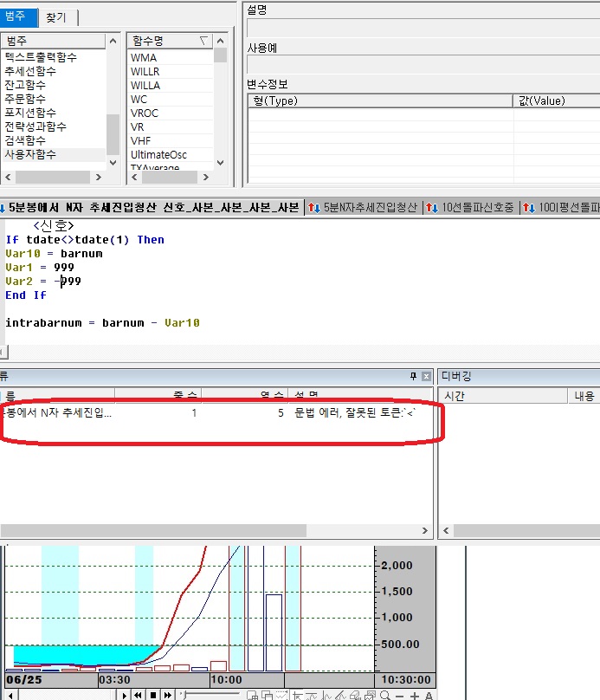Click the rewind button below the chart
Screen dimensions: 600x700
139,694
